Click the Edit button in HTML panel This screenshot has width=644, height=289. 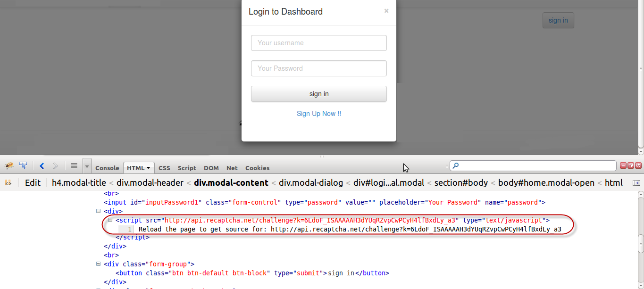[33, 182]
